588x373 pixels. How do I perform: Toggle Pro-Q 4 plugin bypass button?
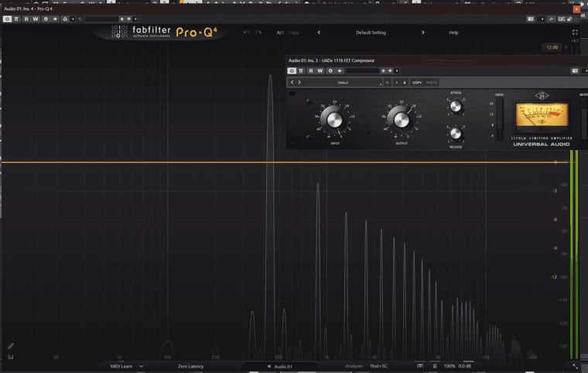[16, 19]
